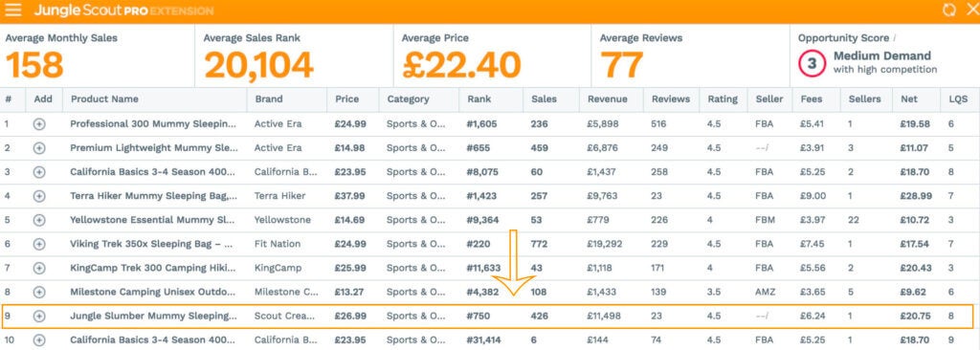Click the refresh icon in header
980x350 pixels.
click(948, 11)
